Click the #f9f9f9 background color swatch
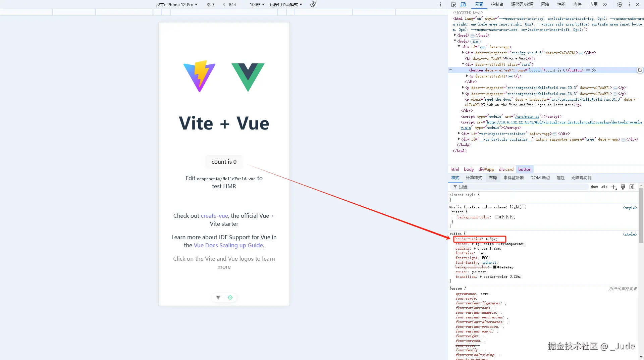The width and height of the screenshot is (644, 360). [x=497, y=217]
